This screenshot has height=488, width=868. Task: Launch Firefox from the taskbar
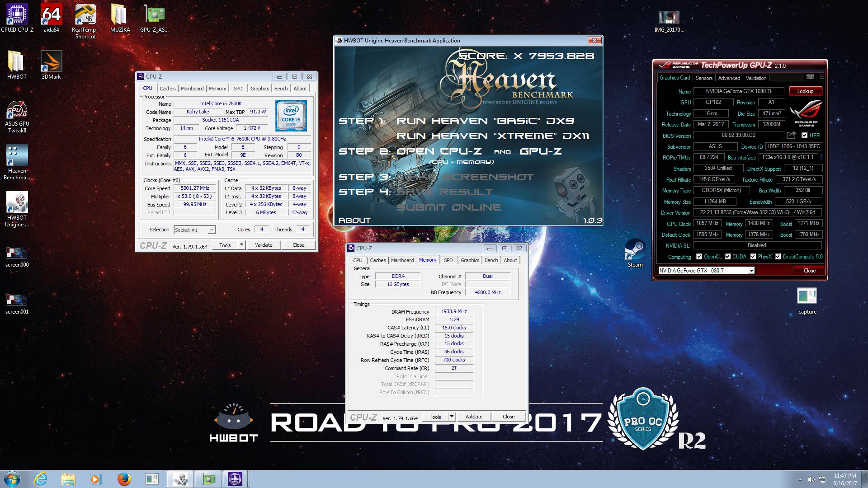click(124, 479)
